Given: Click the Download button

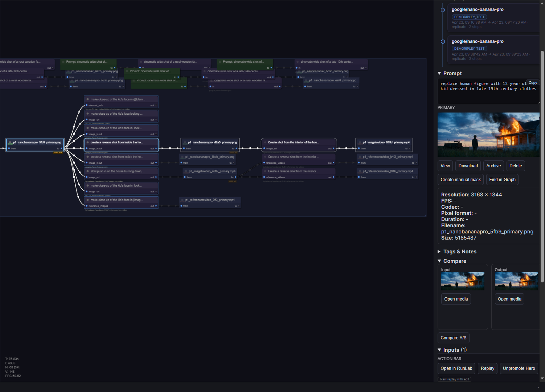Looking at the screenshot, I should [468, 166].
